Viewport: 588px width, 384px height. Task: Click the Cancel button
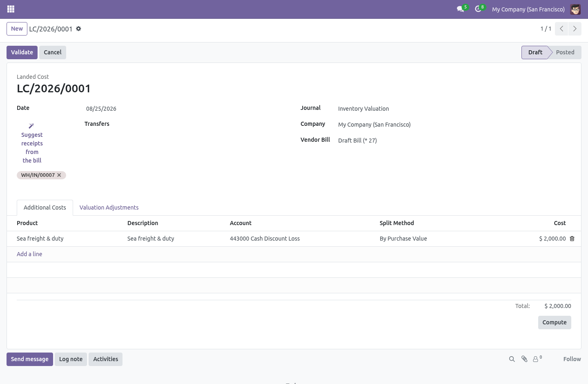[53, 52]
